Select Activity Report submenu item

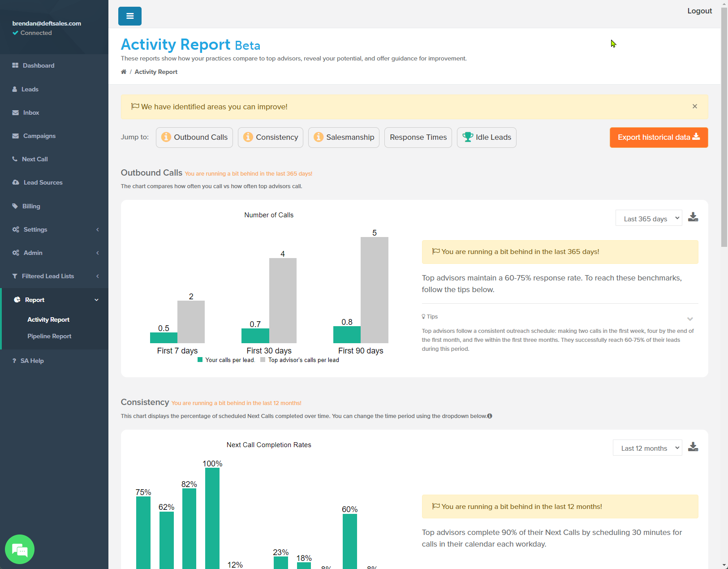[48, 319]
